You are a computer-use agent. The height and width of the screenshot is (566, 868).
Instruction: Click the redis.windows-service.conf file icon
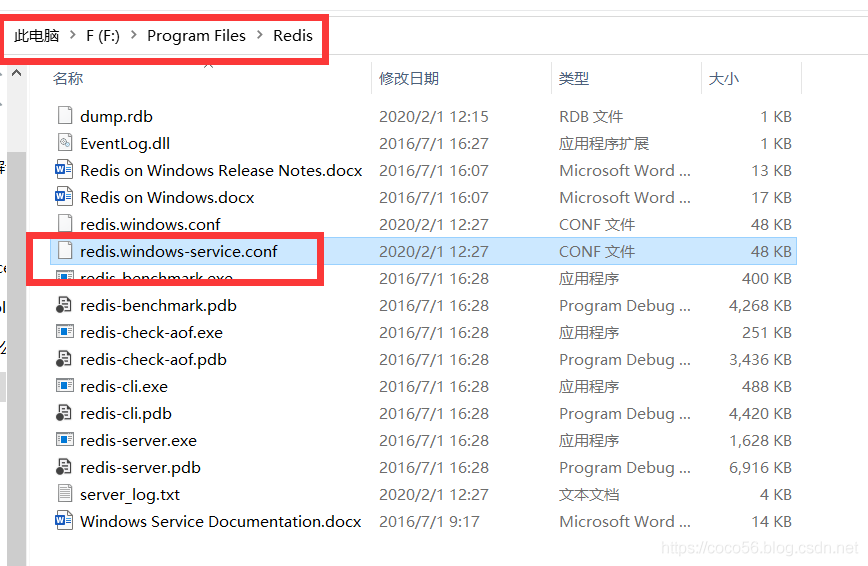click(x=65, y=250)
